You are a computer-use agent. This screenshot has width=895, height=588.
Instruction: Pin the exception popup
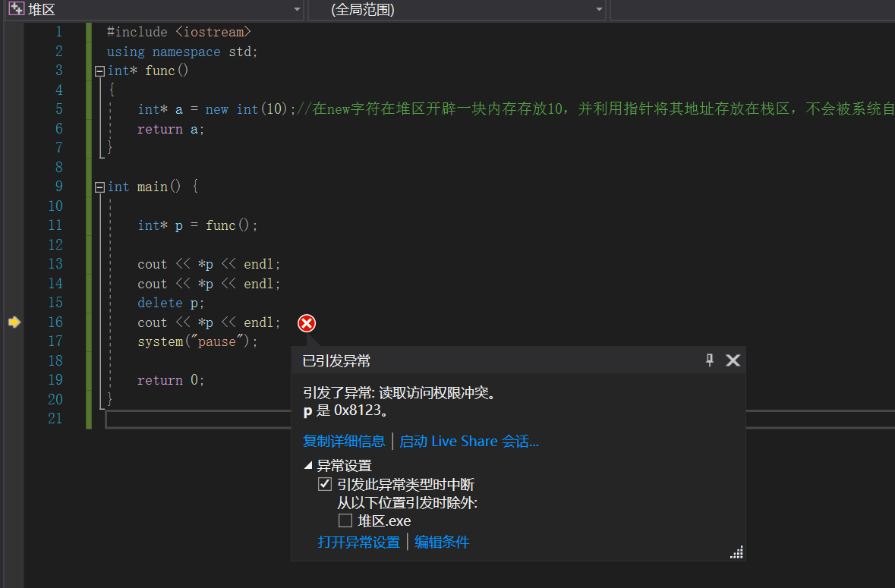(x=710, y=360)
